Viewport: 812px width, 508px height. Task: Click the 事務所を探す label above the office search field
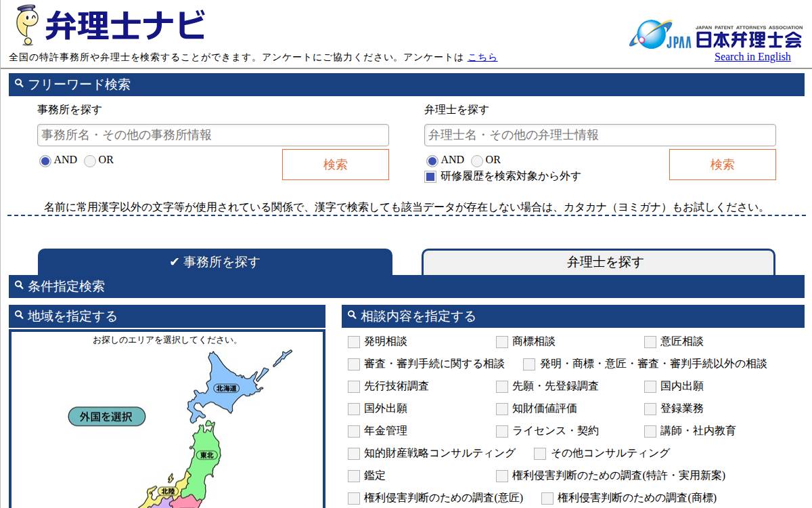tap(70, 110)
